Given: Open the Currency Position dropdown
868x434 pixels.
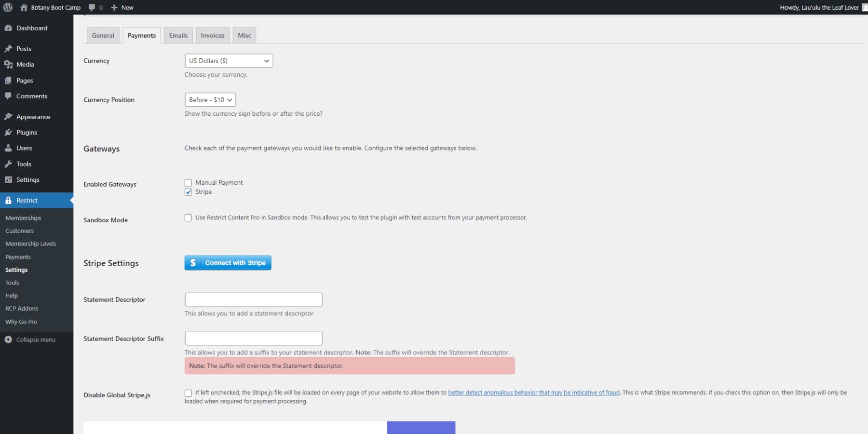Looking at the screenshot, I should pos(210,100).
